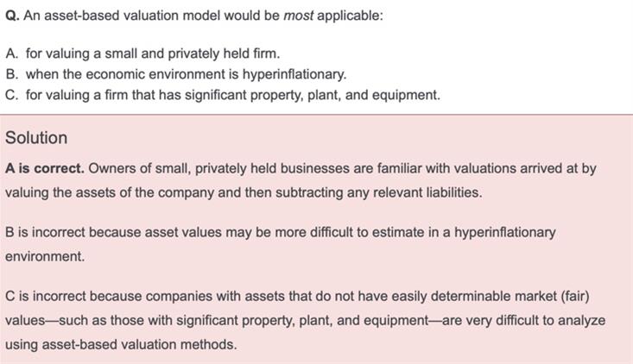The height and width of the screenshot is (364, 633).
Task: Click the "A." option letter label
Action: pos(12,54)
